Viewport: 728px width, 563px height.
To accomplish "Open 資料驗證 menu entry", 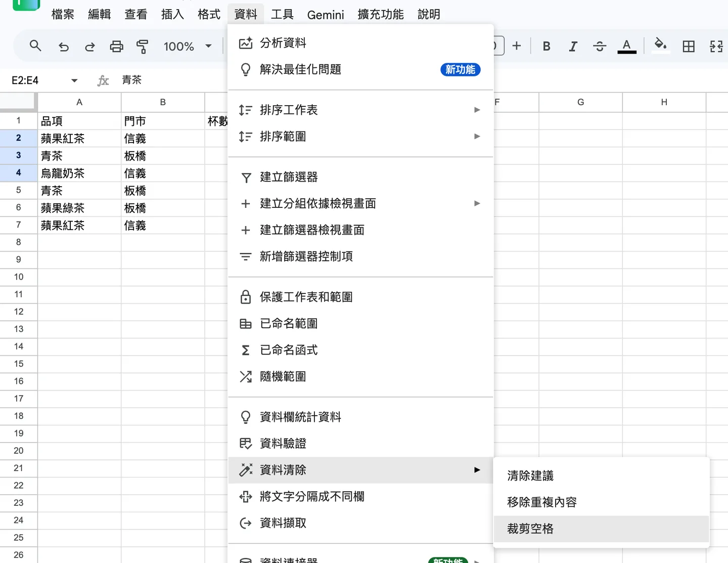I will click(360, 444).
